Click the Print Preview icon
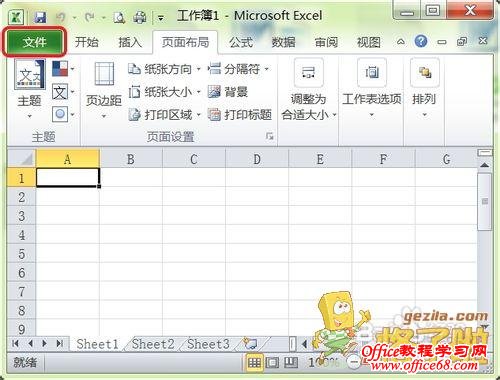This screenshot has height=380, width=500. 119,17
